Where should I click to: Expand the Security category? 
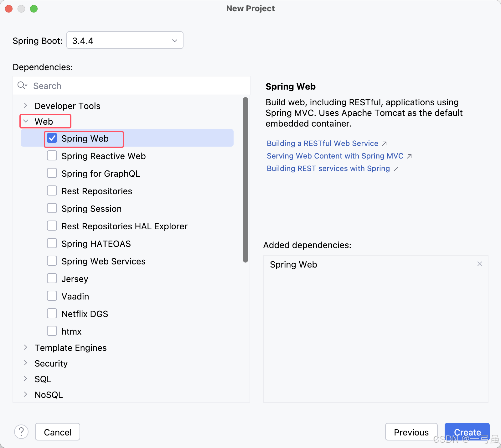[x=26, y=363]
